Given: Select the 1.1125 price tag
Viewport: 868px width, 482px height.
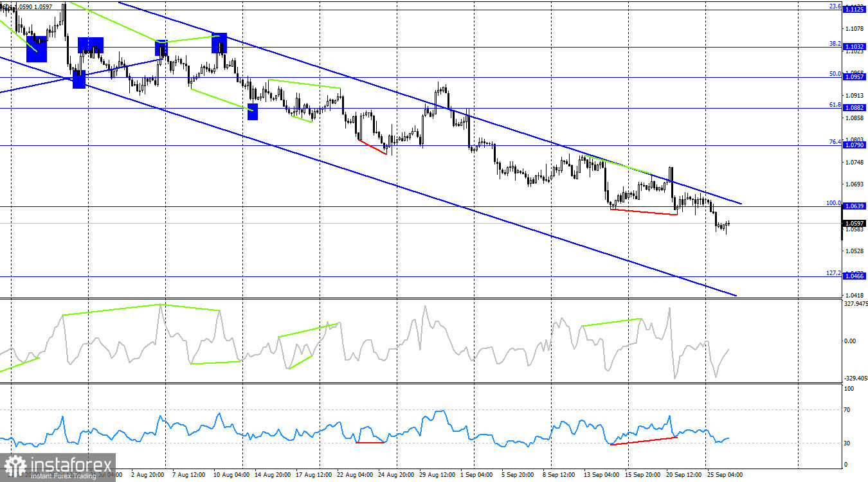Looking at the screenshot, I should (x=855, y=10).
